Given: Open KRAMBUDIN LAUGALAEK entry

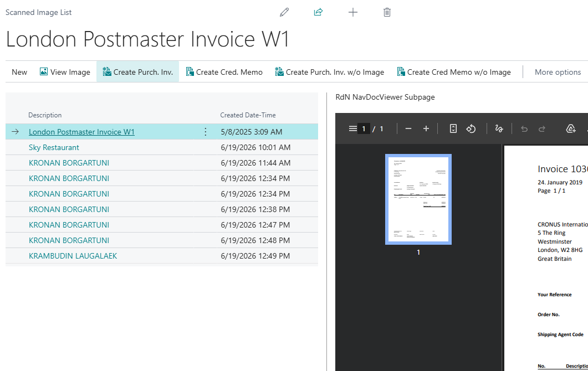Looking at the screenshot, I should pos(73,256).
